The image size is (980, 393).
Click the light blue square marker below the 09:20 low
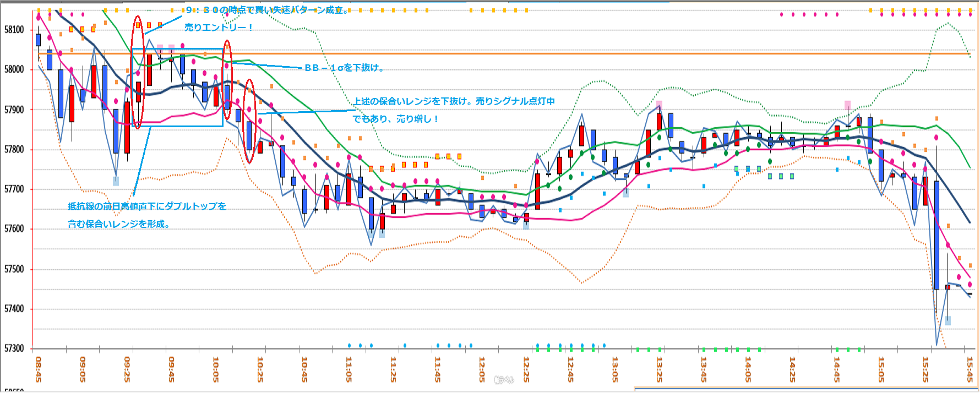(116, 181)
